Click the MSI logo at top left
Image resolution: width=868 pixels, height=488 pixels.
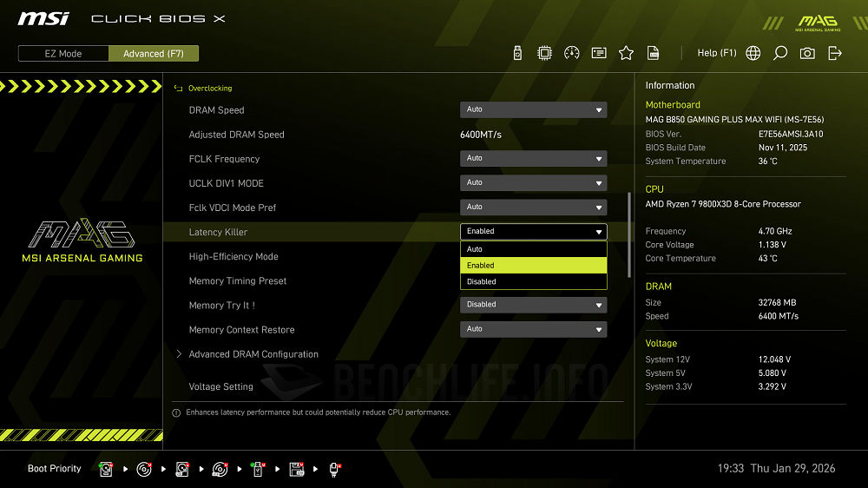coord(43,19)
